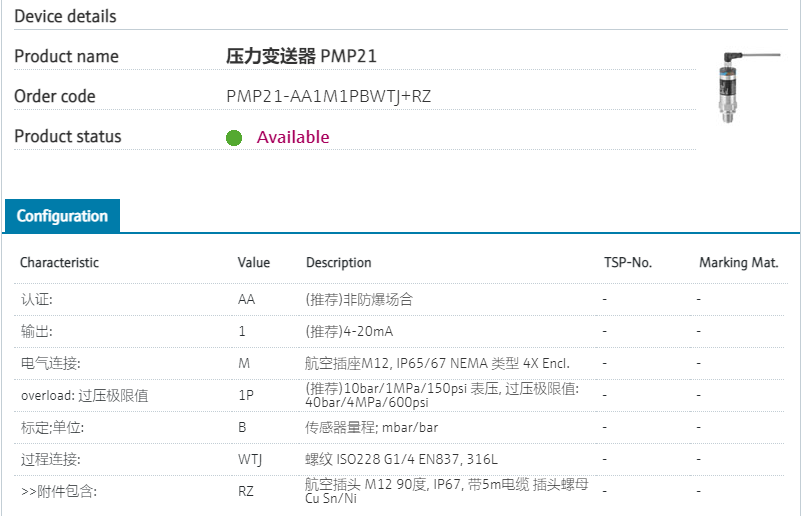Image resolution: width=803 pixels, height=516 pixels.
Task: Click the TSP-No. column header
Action: 628,263
